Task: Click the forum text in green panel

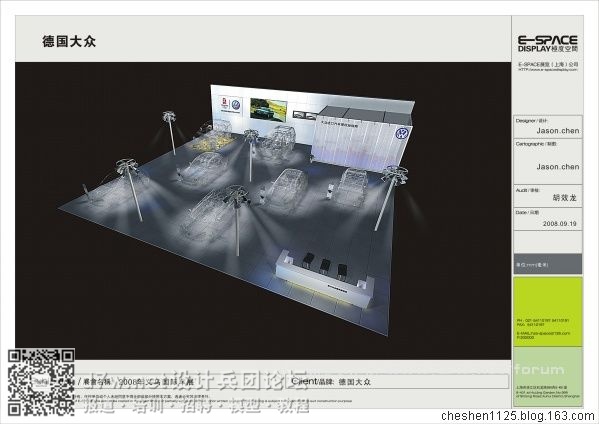Action: (x=539, y=370)
